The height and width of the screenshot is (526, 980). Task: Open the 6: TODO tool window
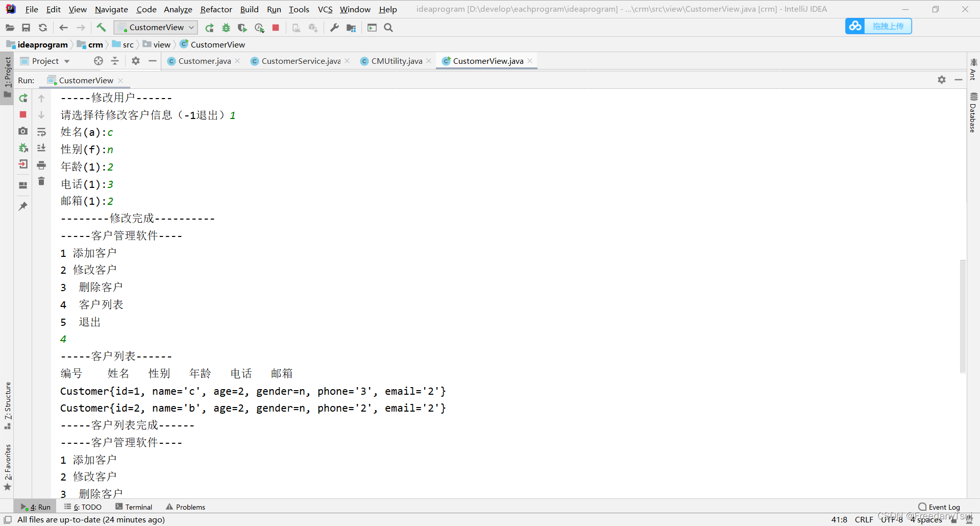coord(83,507)
